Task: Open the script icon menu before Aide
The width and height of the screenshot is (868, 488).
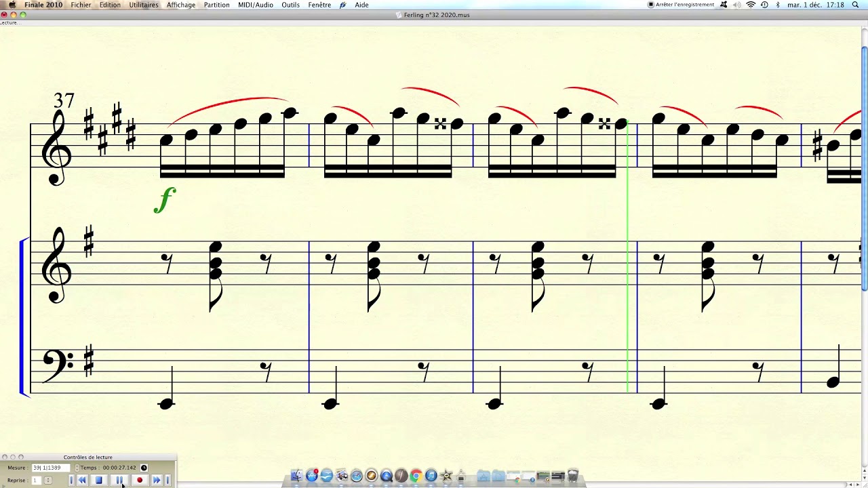Action: (343, 5)
